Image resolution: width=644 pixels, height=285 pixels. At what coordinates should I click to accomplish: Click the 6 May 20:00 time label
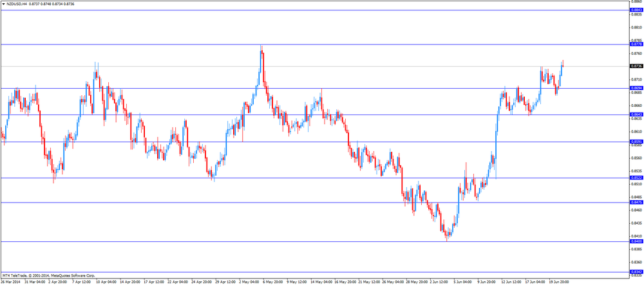pos(273,282)
